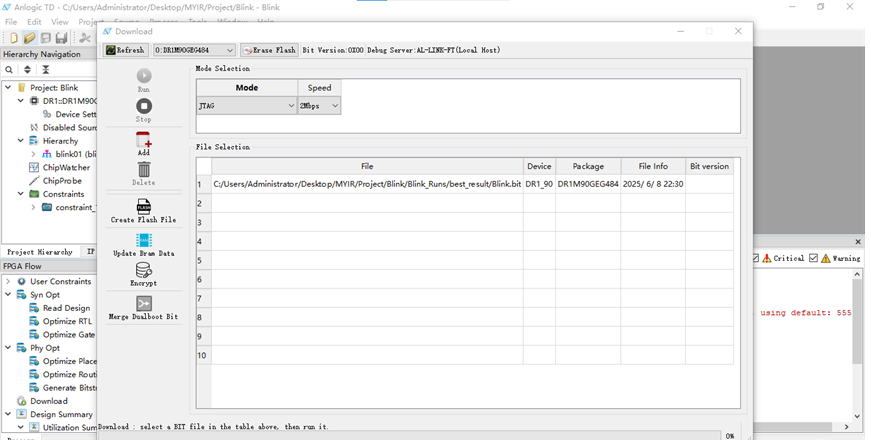Collapse the Design Summary flow node
This screenshot has height=440, width=871.
pyautogui.click(x=8, y=414)
